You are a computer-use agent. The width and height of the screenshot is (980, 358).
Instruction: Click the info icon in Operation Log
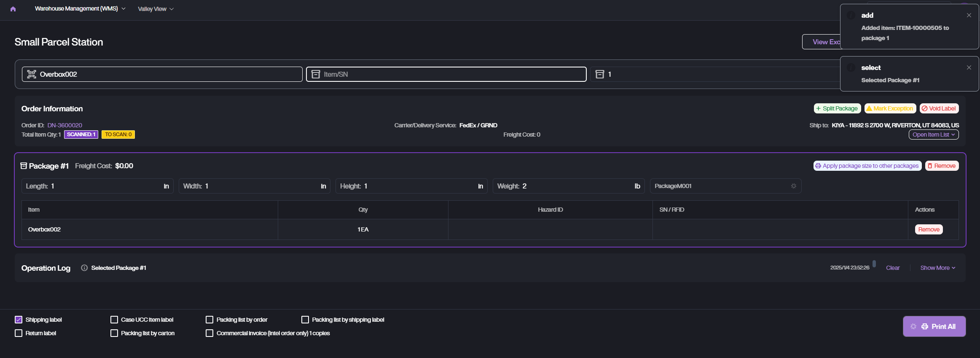84,268
